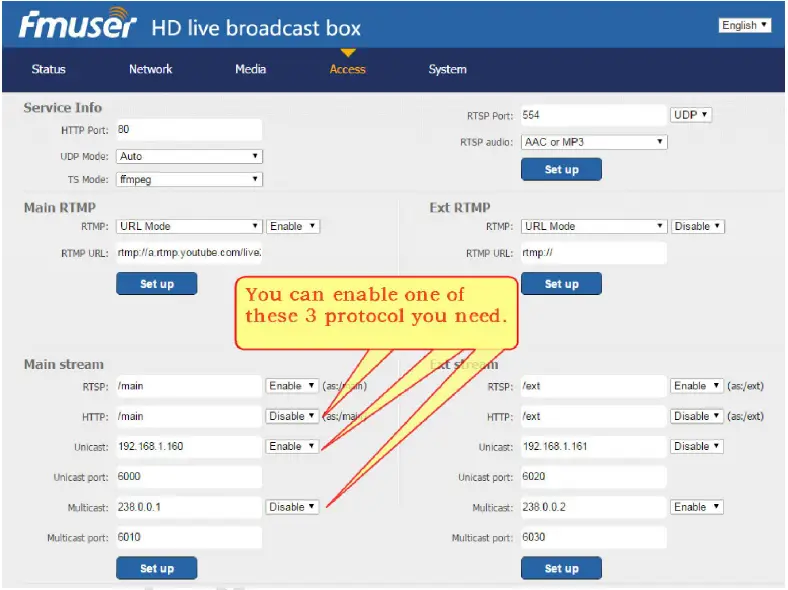Open the Ext RTMP URL Mode dropdown
This screenshot has height=590, width=788.
[594, 226]
